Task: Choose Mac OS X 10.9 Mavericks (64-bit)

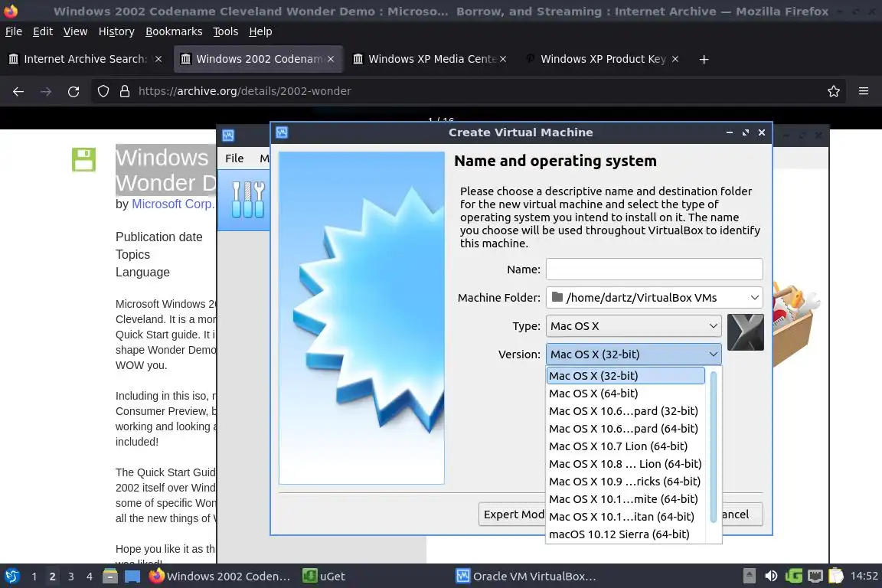Action: (626, 481)
